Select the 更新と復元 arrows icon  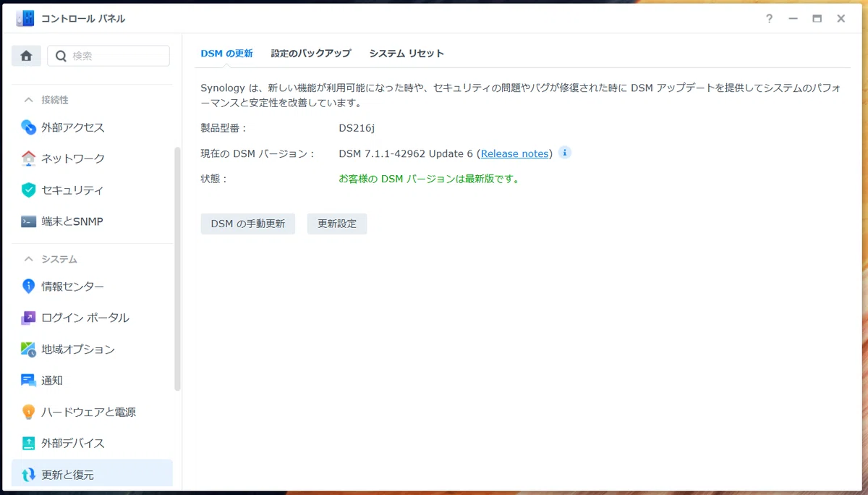click(x=28, y=475)
